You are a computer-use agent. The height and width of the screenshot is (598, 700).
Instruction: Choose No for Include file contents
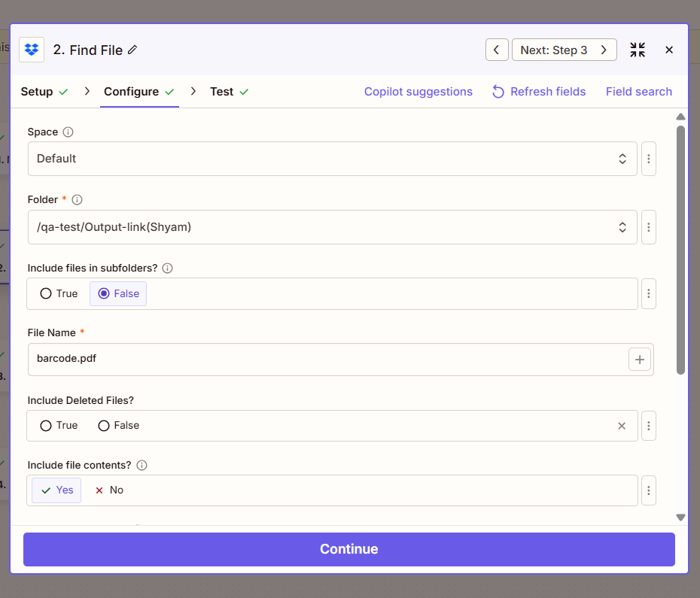pyautogui.click(x=109, y=490)
